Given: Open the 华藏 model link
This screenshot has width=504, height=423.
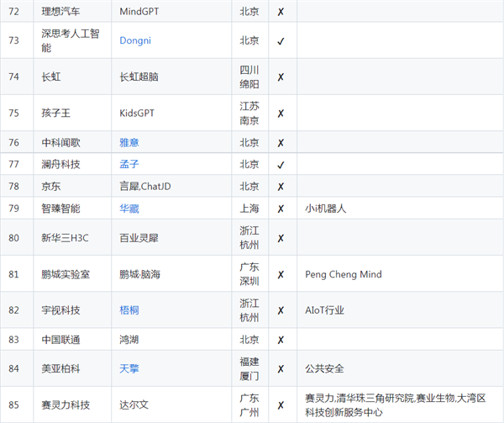Looking at the screenshot, I should pyautogui.click(x=129, y=209).
